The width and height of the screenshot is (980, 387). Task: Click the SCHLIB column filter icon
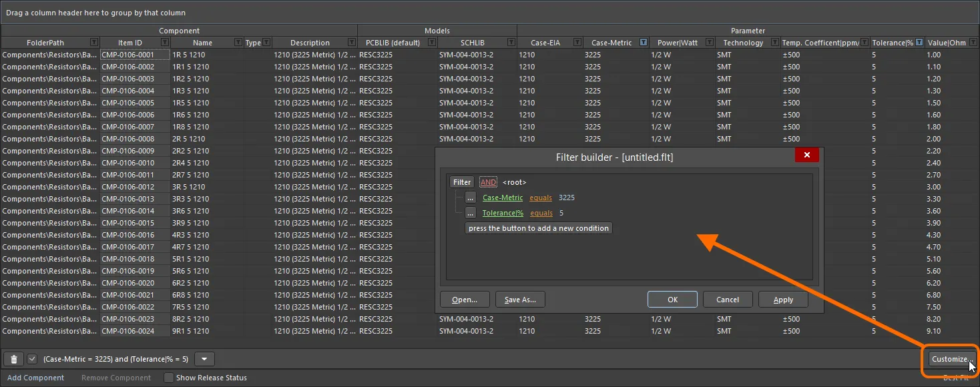(511, 43)
